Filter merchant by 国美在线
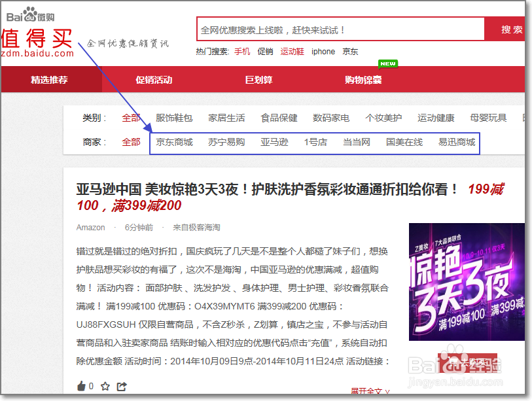 (x=404, y=142)
